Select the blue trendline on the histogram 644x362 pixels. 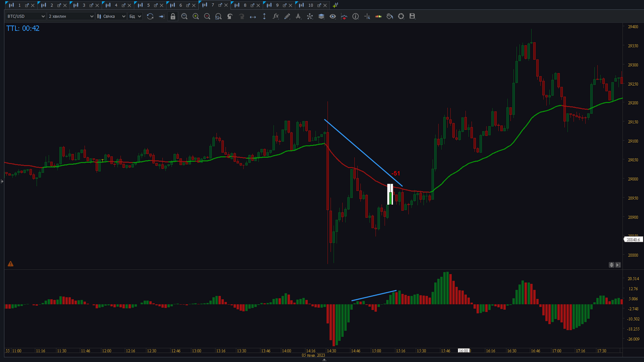click(374, 296)
